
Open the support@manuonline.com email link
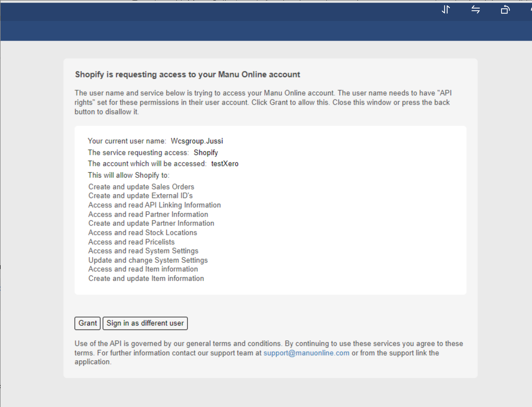(x=306, y=353)
